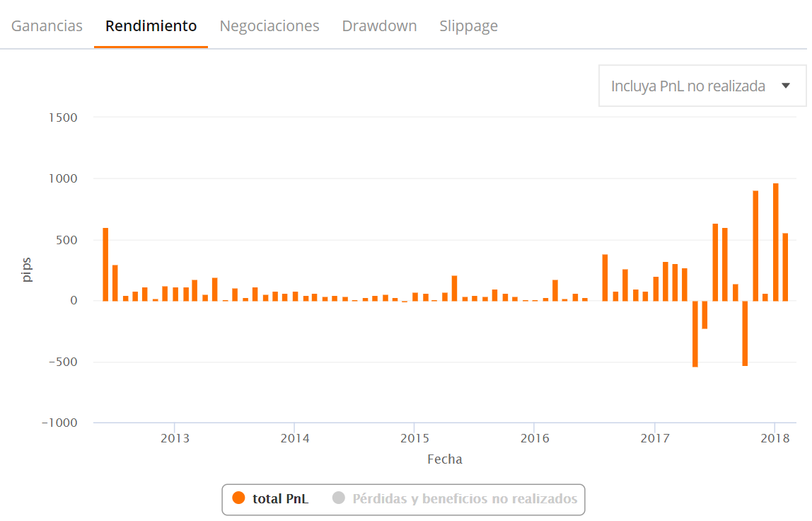812x521 pixels.
Task: Click the deepest negative bar in mid-2017
Action: pos(695,333)
